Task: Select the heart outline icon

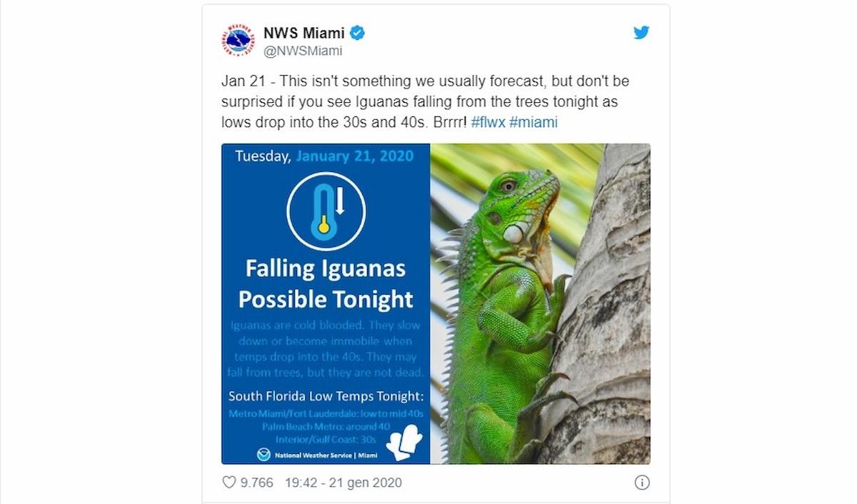Action: [x=228, y=483]
